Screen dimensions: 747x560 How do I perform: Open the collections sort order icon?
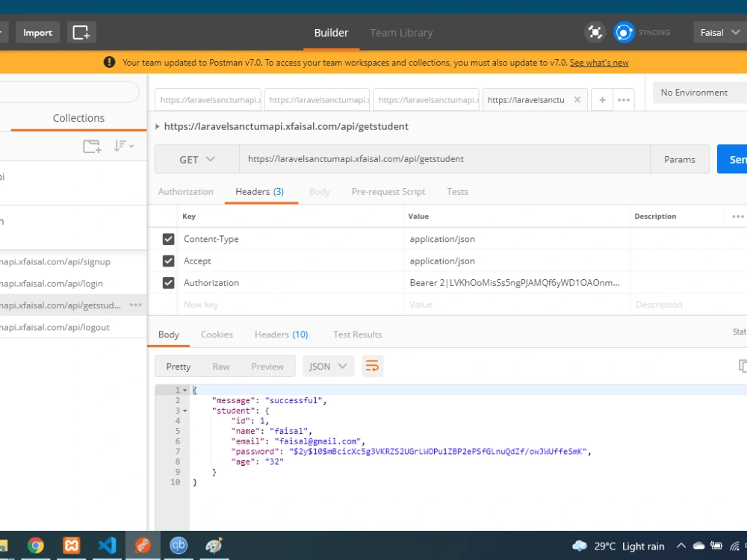123,146
